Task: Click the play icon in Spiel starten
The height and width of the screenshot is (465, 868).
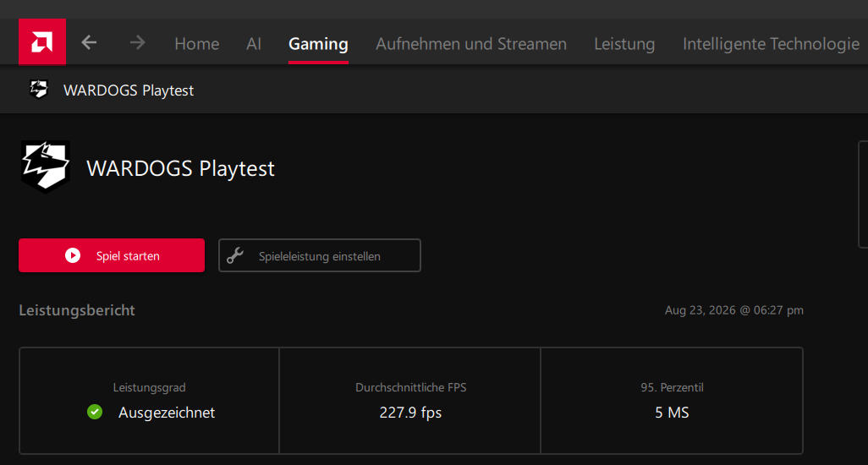Action: click(73, 255)
